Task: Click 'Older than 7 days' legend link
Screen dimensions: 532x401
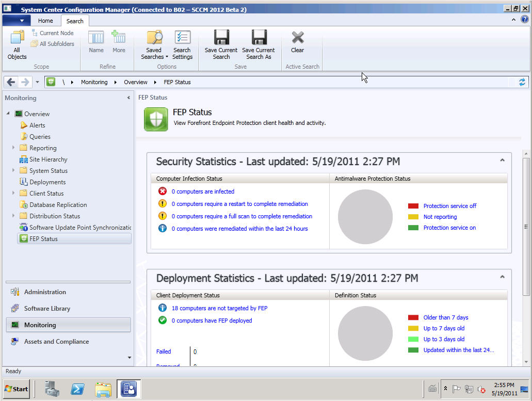Action: 446,317
